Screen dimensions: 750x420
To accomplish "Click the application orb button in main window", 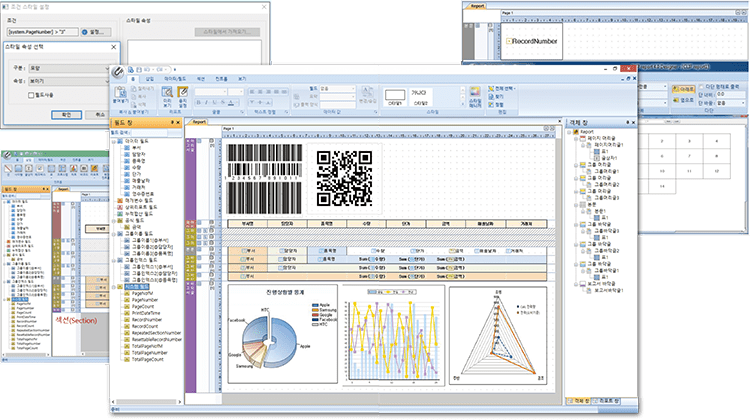I will [117, 73].
